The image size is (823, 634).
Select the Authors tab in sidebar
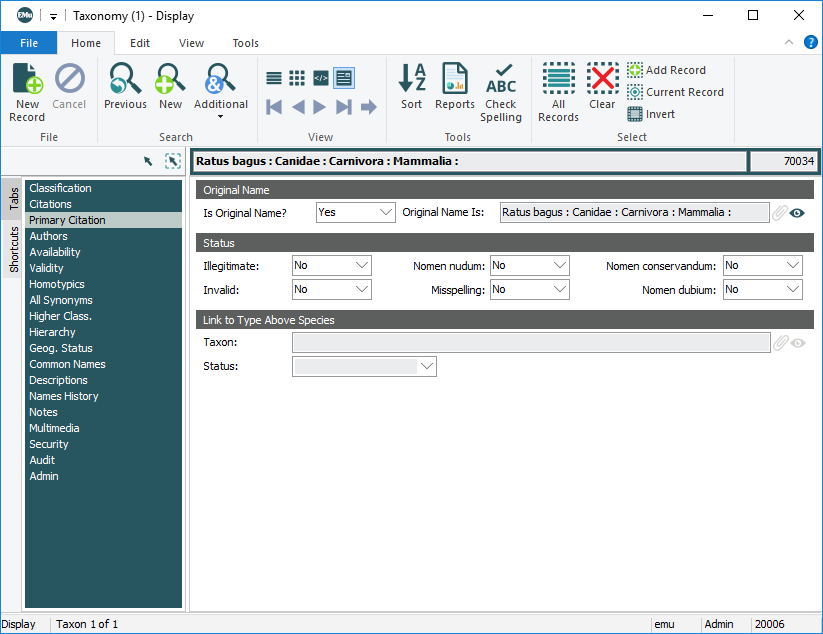pyautogui.click(x=48, y=236)
